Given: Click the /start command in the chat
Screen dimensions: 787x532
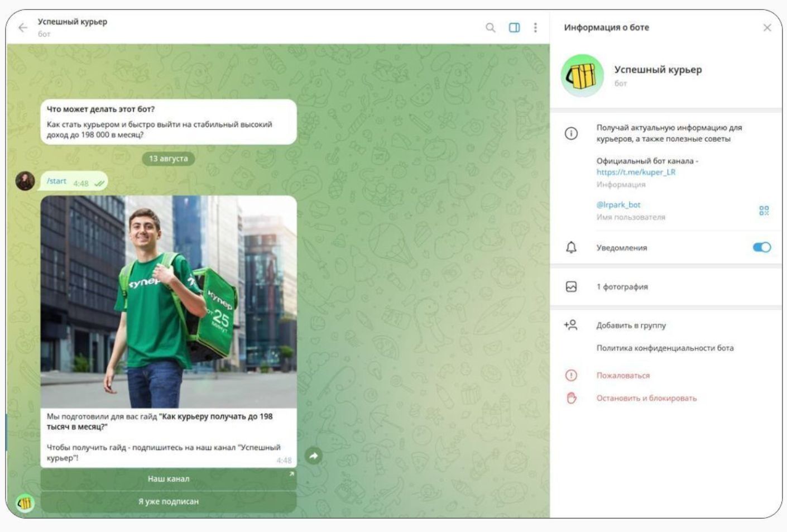Looking at the screenshot, I should (56, 181).
